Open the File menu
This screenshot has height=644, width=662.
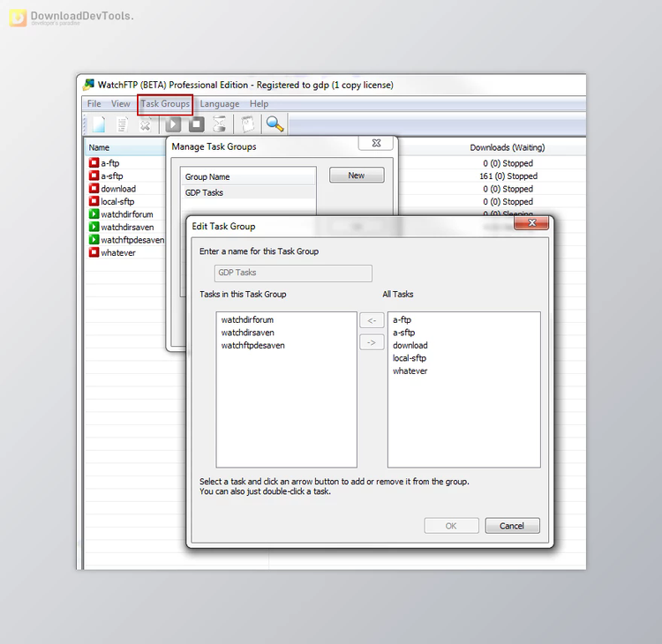[94, 104]
